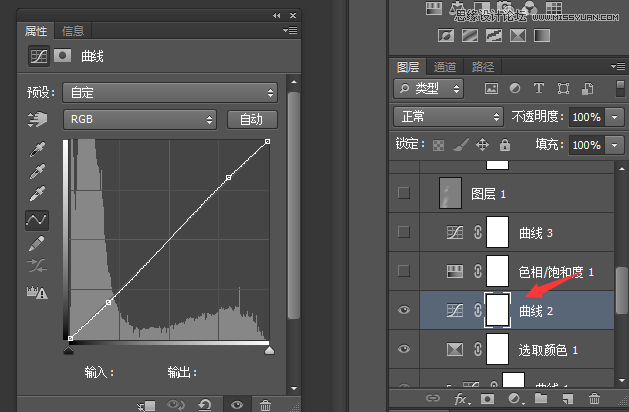Select the on-image targeted adjustment hand tool
This screenshot has width=629, height=412.
click(37, 119)
